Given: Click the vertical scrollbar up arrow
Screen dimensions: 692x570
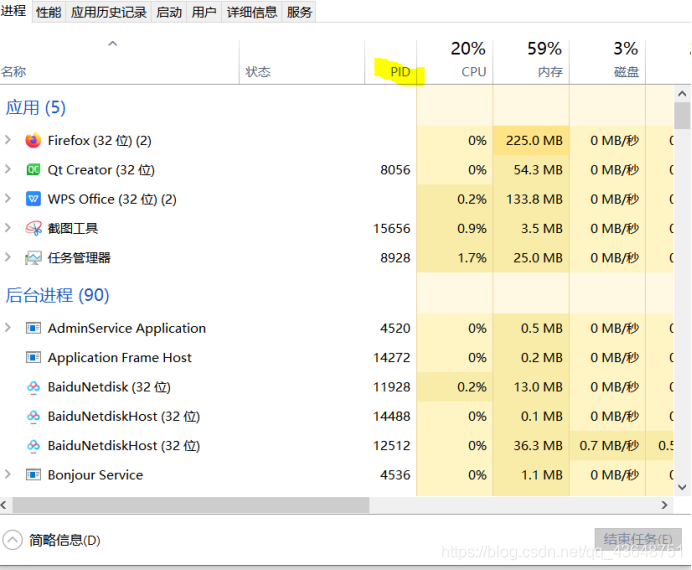Looking at the screenshot, I should (x=682, y=94).
